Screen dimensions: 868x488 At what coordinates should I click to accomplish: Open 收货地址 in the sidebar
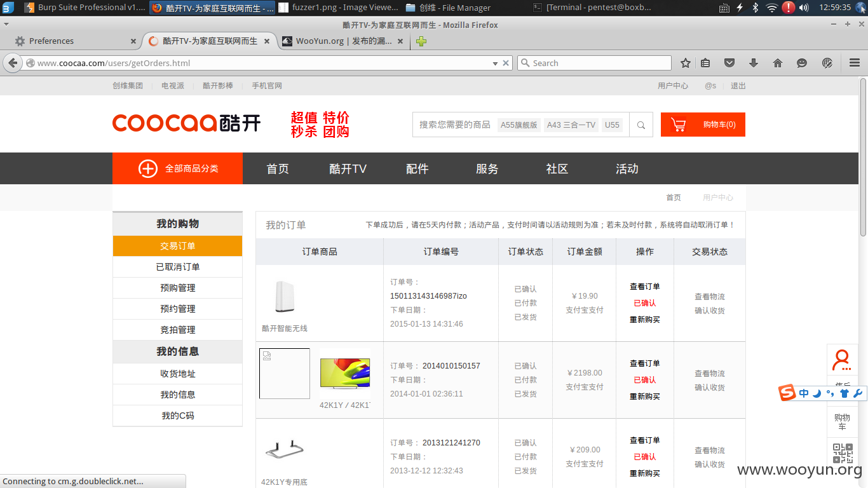tap(178, 374)
